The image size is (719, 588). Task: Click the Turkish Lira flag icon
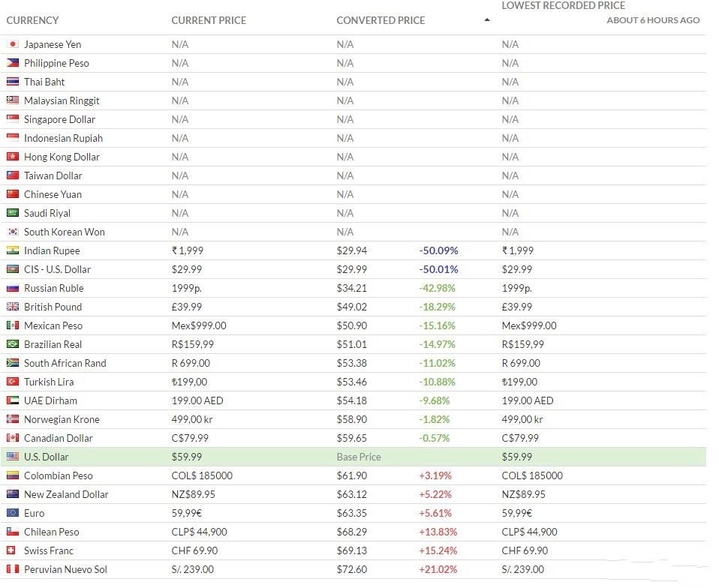[x=12, y=382]
